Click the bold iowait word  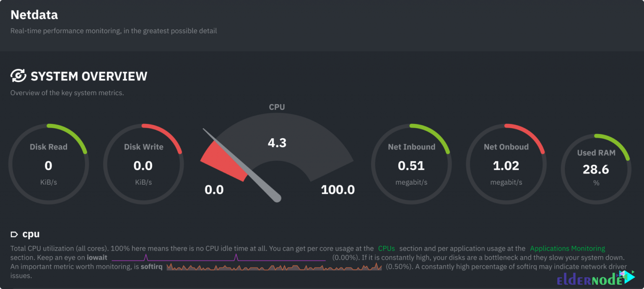[x=97, y=257]
